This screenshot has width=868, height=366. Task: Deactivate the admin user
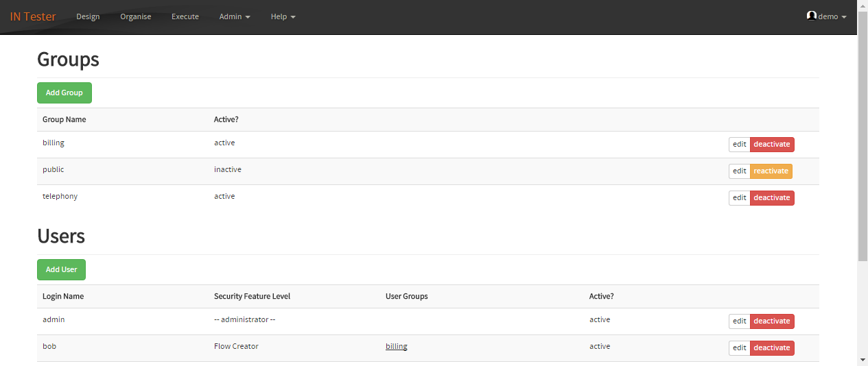[x=772, y=321]
